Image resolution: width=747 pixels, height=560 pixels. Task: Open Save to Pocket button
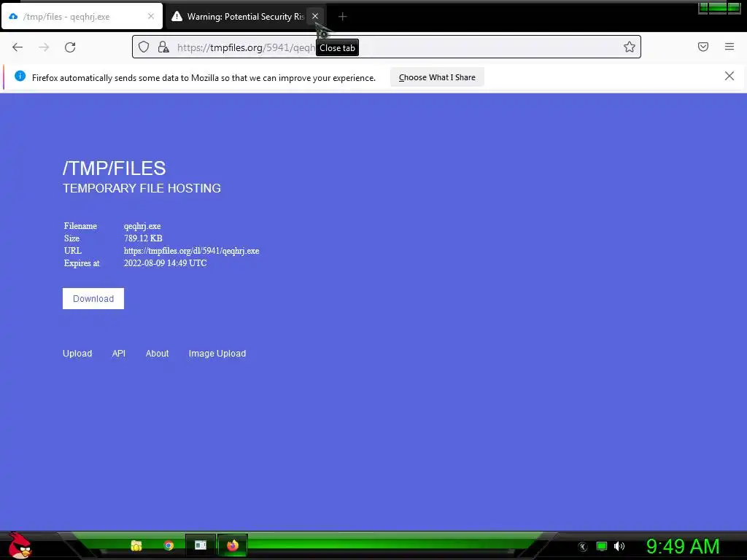tap(703, 47)
